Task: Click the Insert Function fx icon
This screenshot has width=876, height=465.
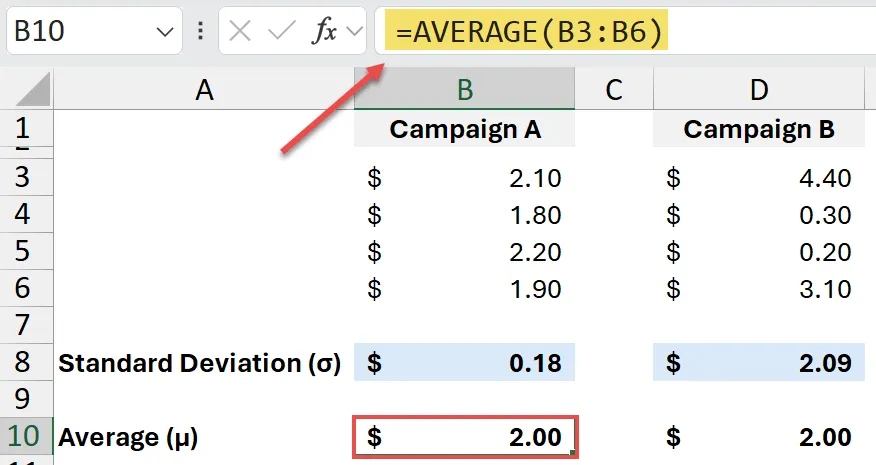Action: tap(323, 32)
